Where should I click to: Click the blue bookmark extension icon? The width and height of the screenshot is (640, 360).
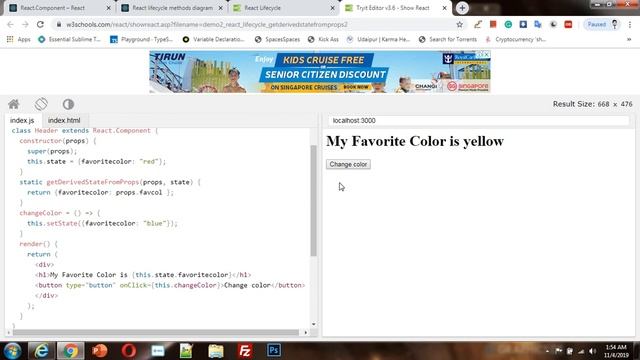coord(523,24)
